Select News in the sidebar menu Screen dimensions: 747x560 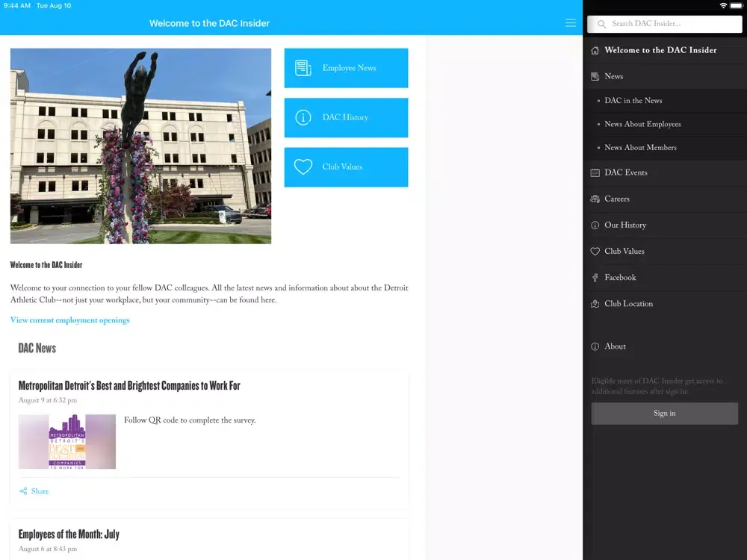665,76
